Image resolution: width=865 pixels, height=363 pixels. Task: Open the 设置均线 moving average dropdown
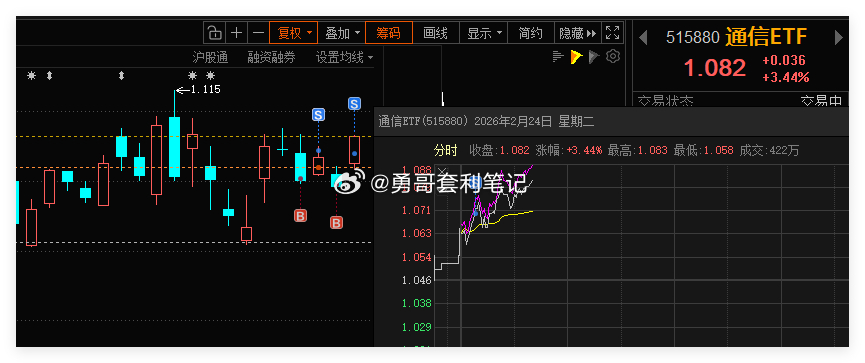click(344, 57)
